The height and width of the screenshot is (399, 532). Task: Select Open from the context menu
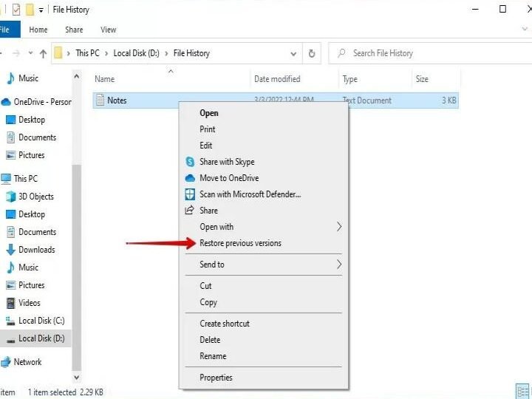[x=264, y=113]
